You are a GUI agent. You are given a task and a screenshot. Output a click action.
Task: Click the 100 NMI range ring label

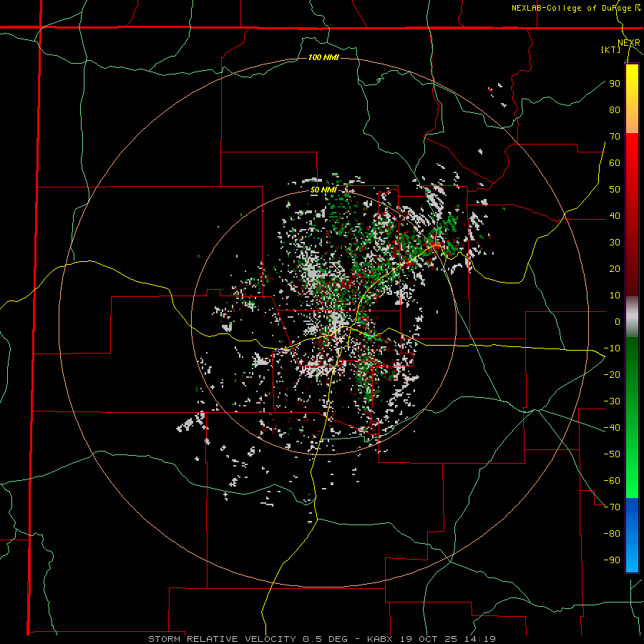click(x=323, y=57)
